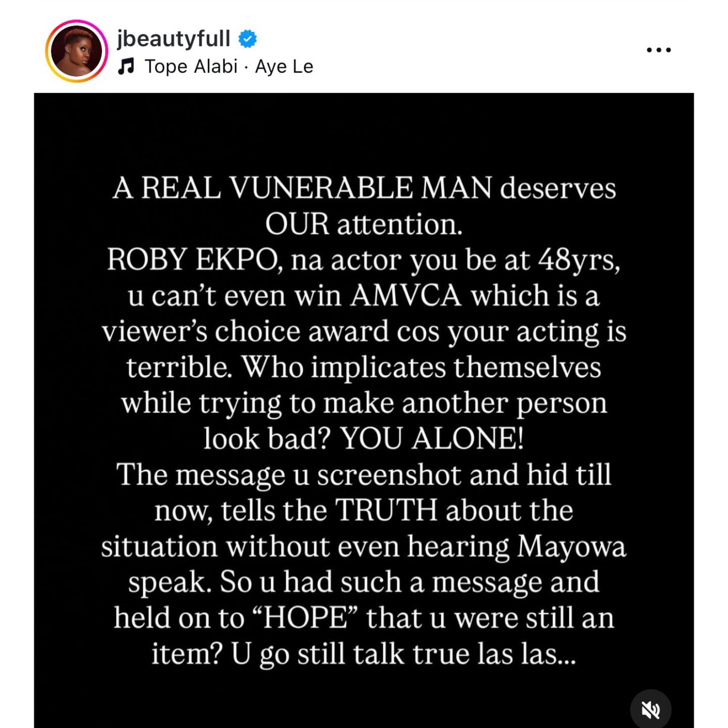Click the blue verified badge next to jbeautyfull
Viewport: 728px width, 728px height.
click(248, 37)
